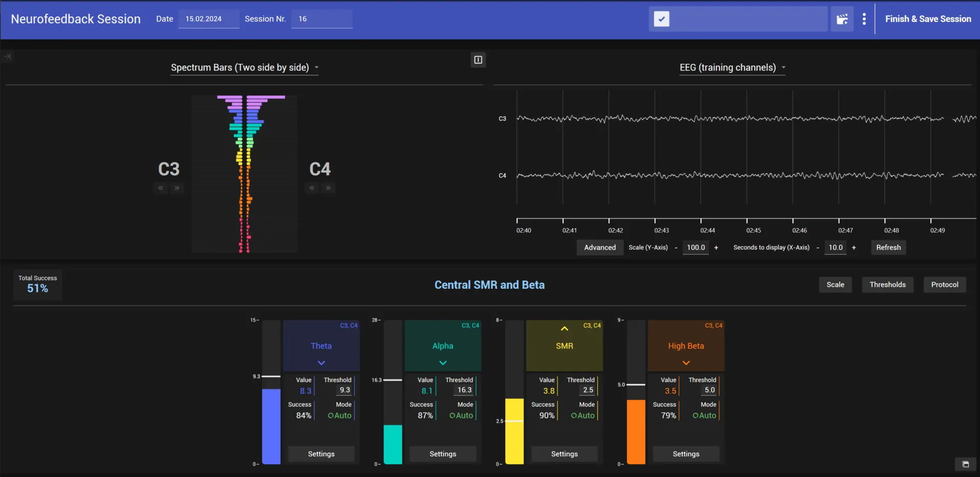
Task: Open the Thresholds button
Action: 888,285
